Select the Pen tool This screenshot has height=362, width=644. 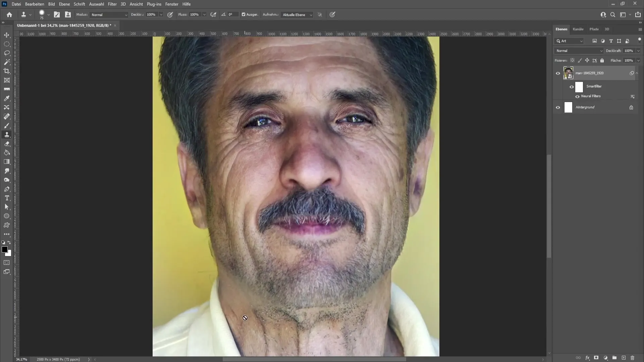[x=7, y=189]
